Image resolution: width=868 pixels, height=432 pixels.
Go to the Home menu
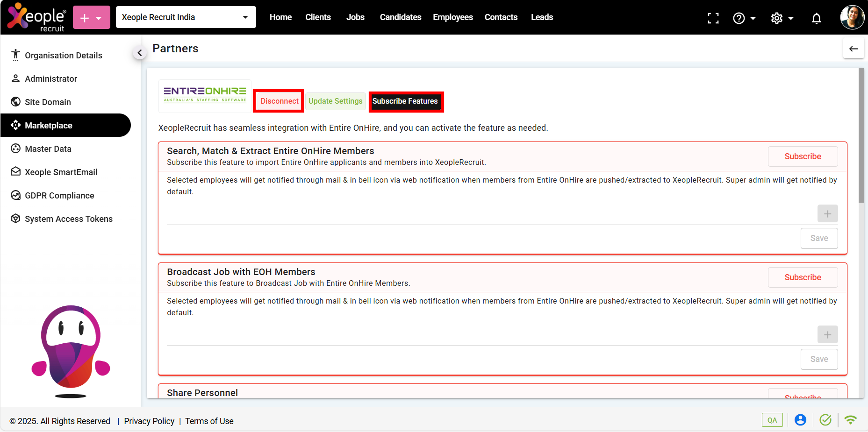point(280,17)
